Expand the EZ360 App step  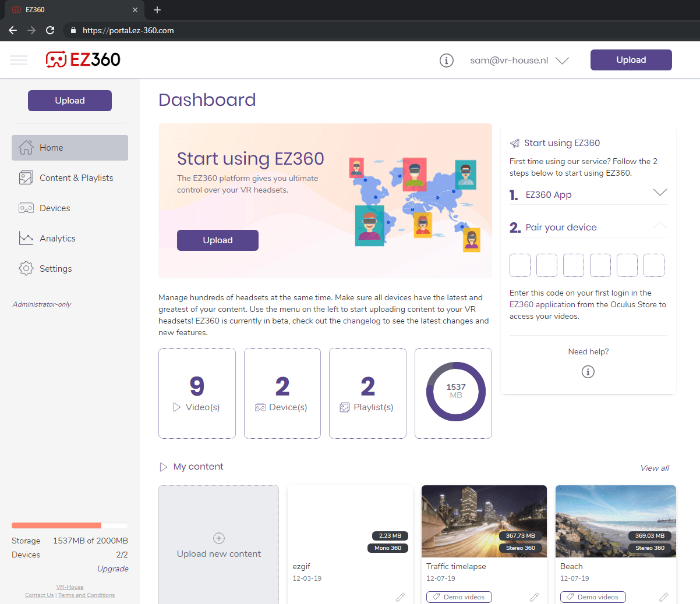pos(661,191)
